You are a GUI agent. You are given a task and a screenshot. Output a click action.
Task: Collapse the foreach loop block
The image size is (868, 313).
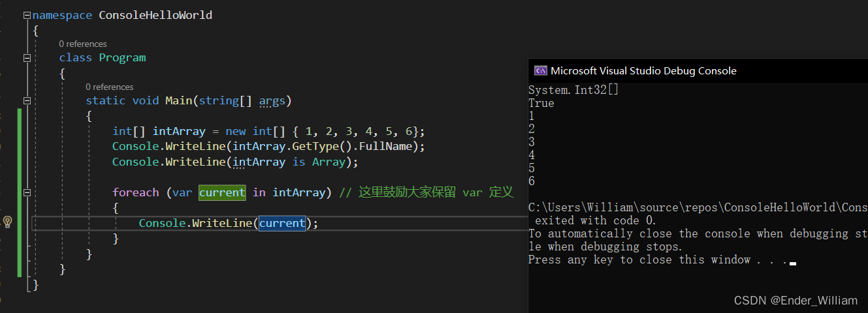(27, 192)
